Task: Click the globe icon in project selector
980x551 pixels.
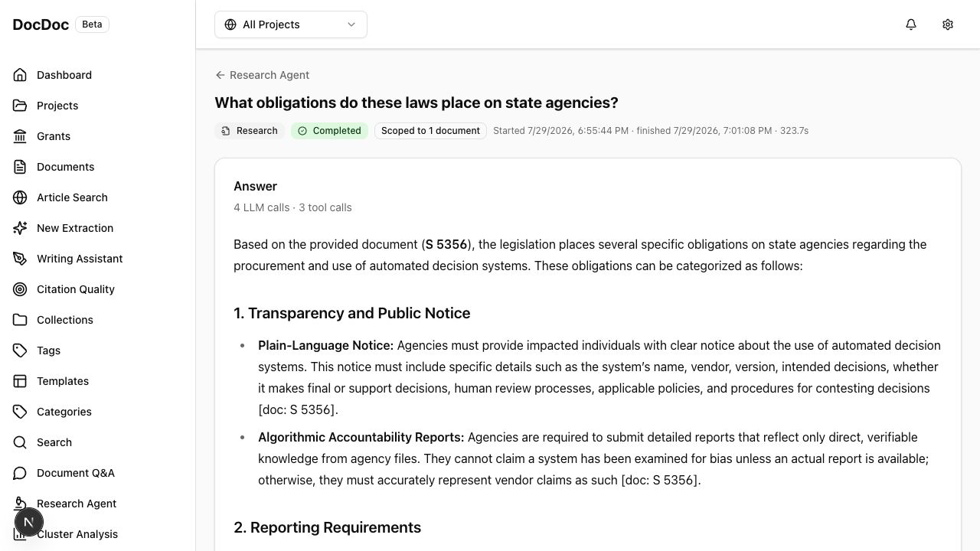Action: [x=230, y=24]
